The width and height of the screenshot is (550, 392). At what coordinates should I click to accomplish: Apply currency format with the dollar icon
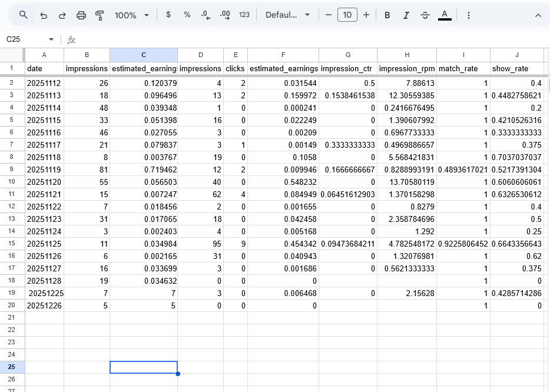tap(168, 16)
